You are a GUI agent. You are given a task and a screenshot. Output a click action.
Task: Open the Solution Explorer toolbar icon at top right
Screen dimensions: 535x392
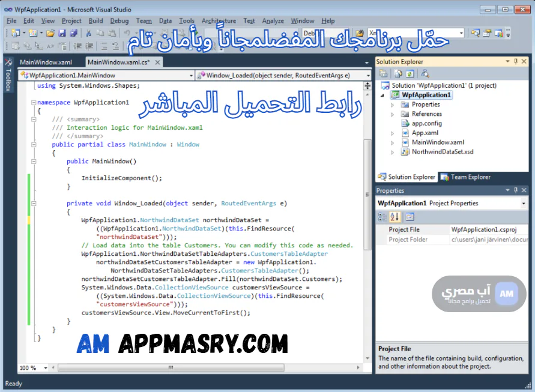tap(476, 33)
